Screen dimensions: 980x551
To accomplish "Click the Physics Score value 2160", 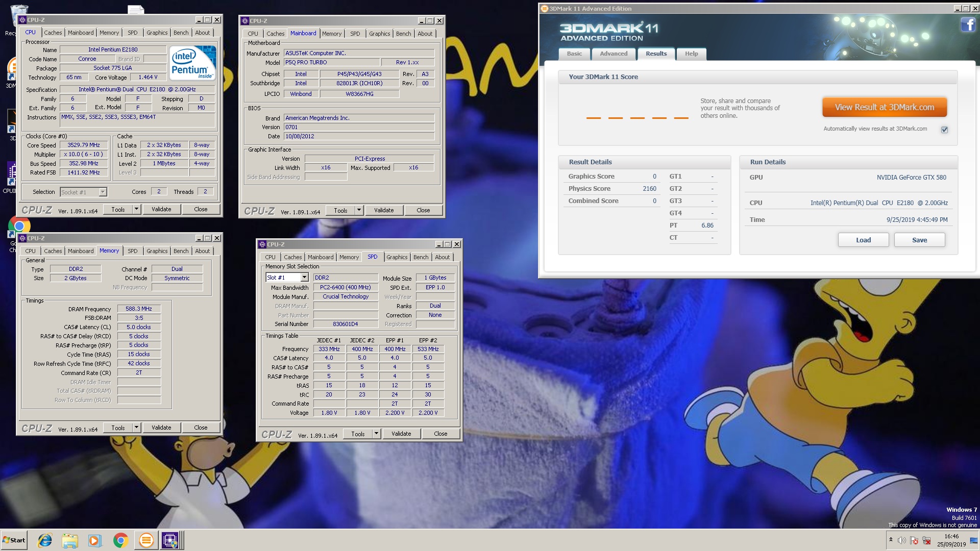I will 649,189.
